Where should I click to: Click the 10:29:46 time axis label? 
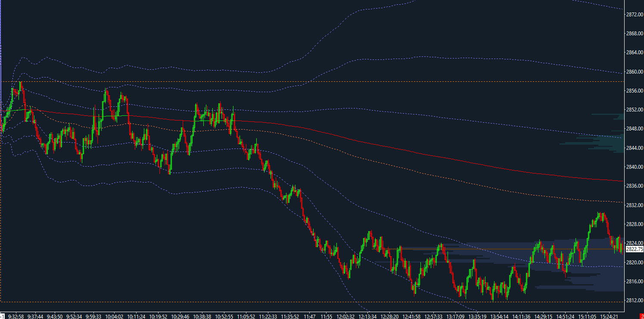point(180,316)
